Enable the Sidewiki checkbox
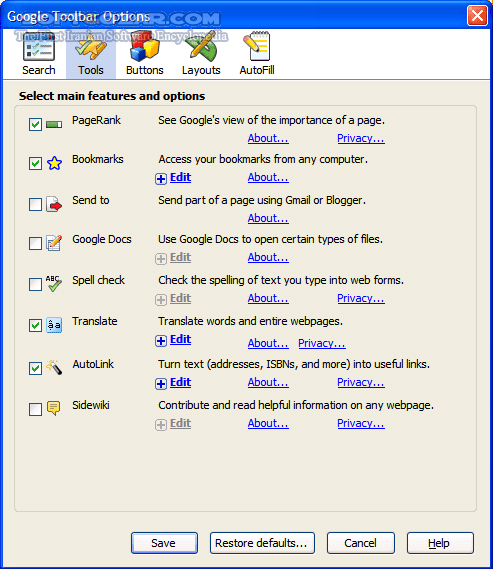This screenshot has width=493, height=569. click(35, 409)
